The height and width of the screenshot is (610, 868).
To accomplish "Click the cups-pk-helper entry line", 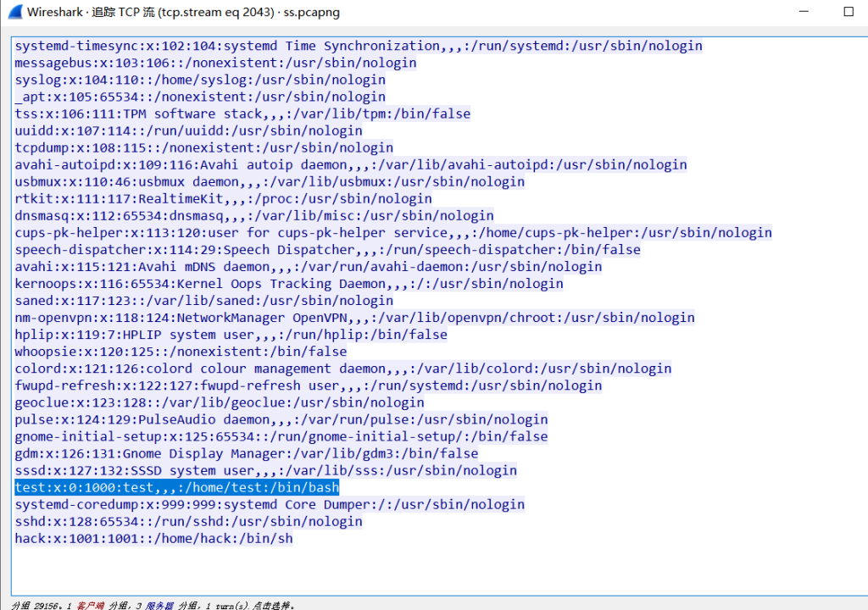I will click(x=392, y=232).
